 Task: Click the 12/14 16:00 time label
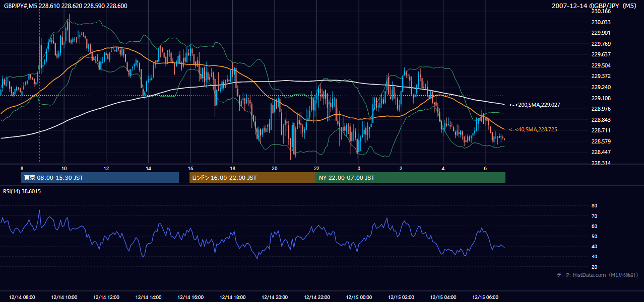(190, 297)
